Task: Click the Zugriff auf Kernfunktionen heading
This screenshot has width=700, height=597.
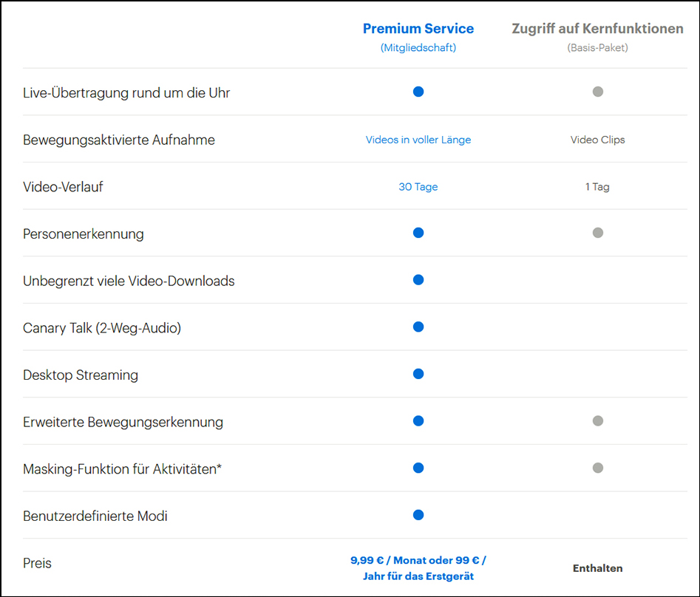Action: (x=598, y=29)
